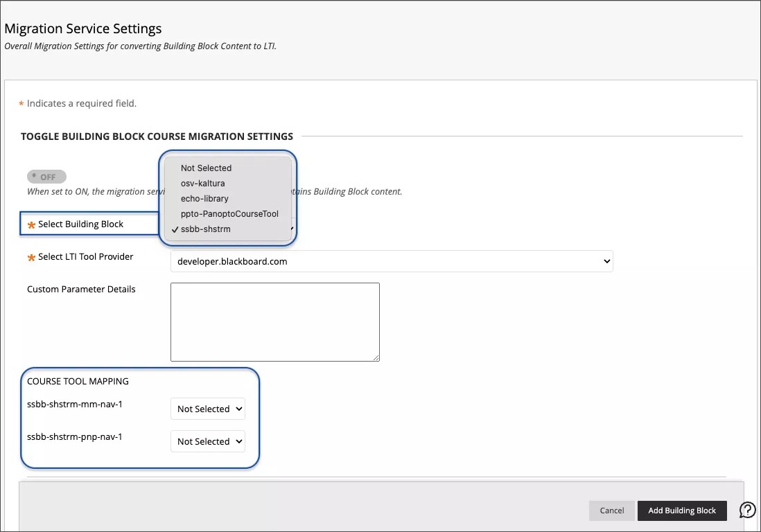Open the ssbb-shstrm-mm-nav-1 mapping dropdown
The height and width of the screenshot is (532, 761).
pyautogui.click(x=207, y=409)
